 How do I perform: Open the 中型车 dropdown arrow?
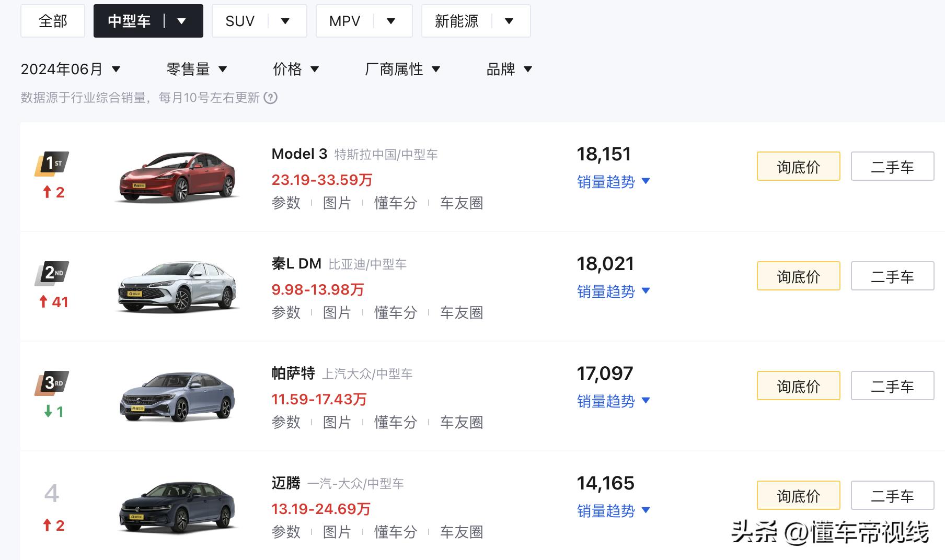tap(182, 21)
